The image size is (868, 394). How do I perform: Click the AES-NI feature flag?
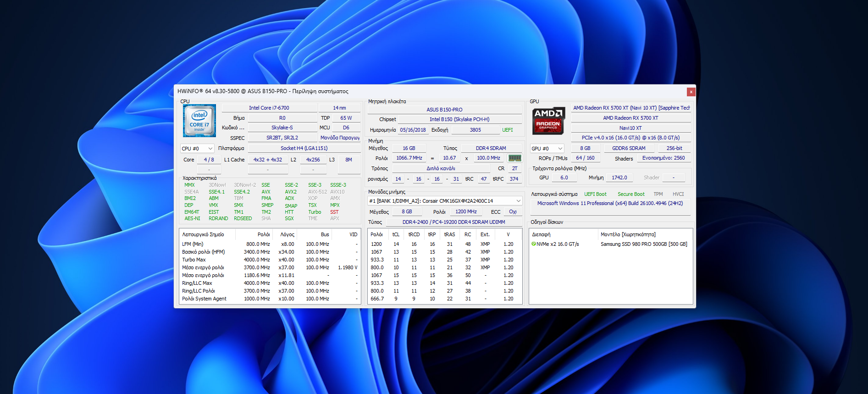pyautogui.click(x=192, y=218)
